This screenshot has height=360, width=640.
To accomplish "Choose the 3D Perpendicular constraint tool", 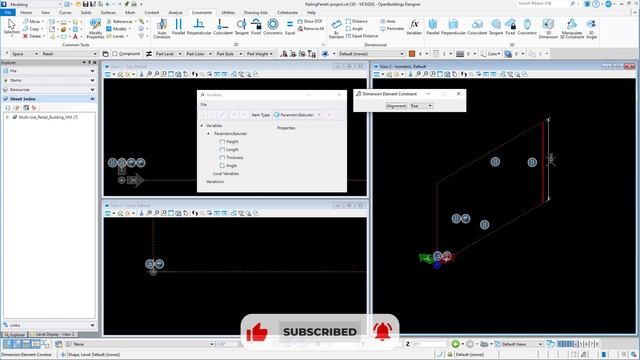I will tap(453, 27).
